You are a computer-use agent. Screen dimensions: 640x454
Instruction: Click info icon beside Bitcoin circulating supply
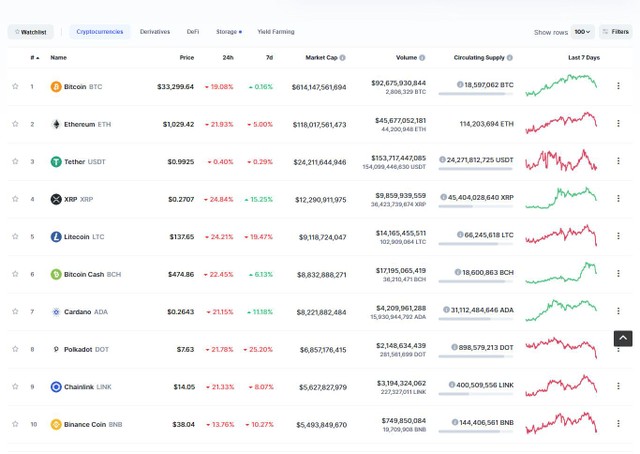[x=460, y=85]
